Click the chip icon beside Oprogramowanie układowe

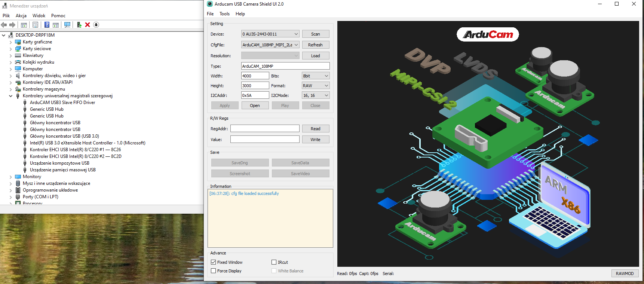(18, 190)
